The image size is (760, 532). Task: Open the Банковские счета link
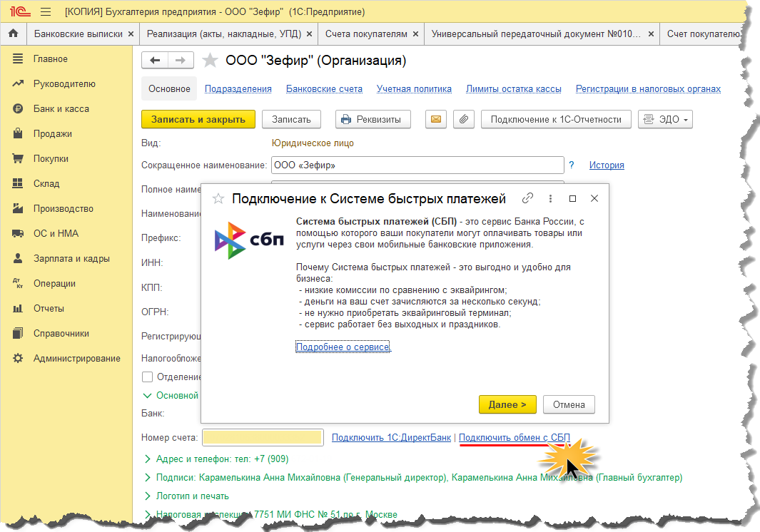[324, 88]
